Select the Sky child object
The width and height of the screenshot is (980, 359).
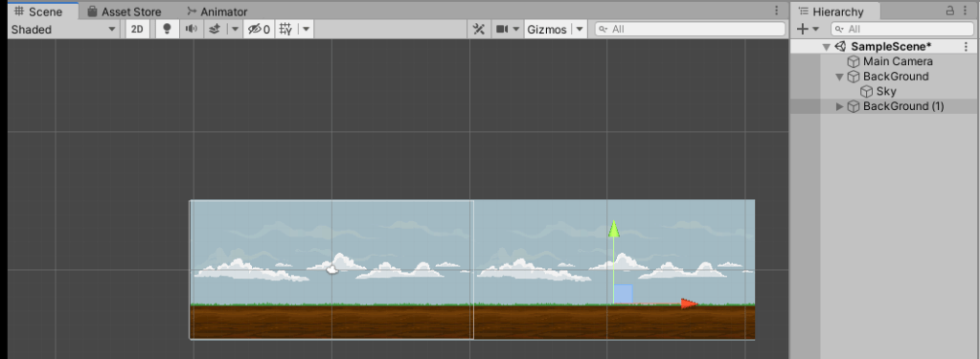click(x=886, y=92)
